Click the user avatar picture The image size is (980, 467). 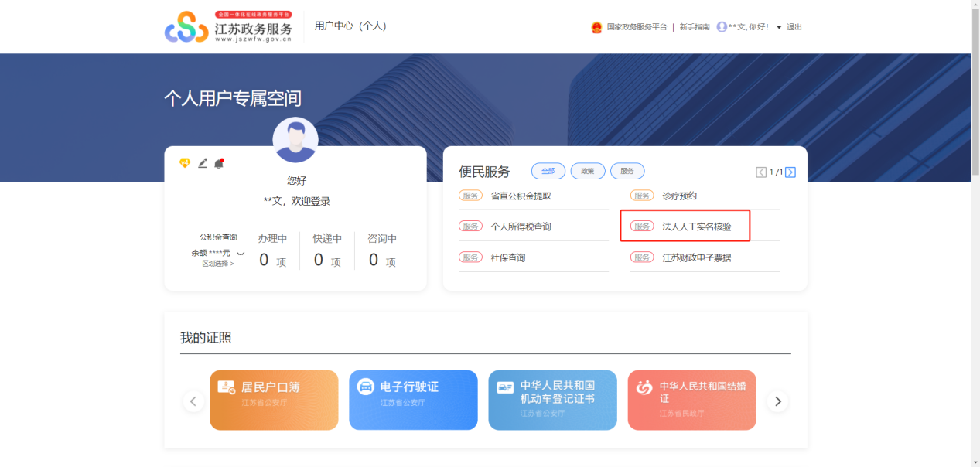295,140
